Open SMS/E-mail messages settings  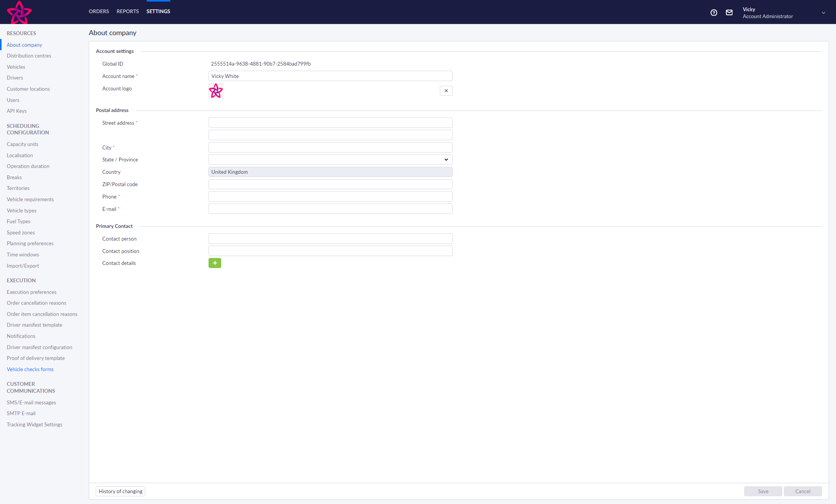tap(31, 402)
